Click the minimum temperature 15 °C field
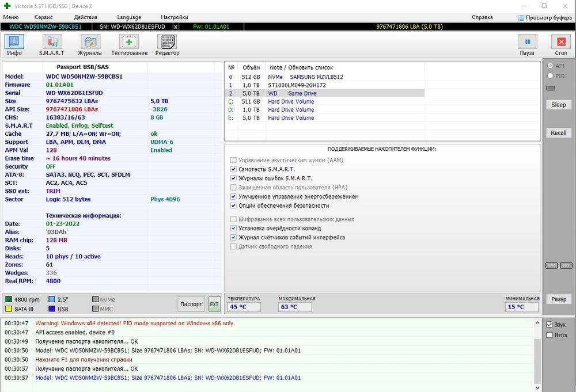Viewport: 576px width, 392px height. 522,307
